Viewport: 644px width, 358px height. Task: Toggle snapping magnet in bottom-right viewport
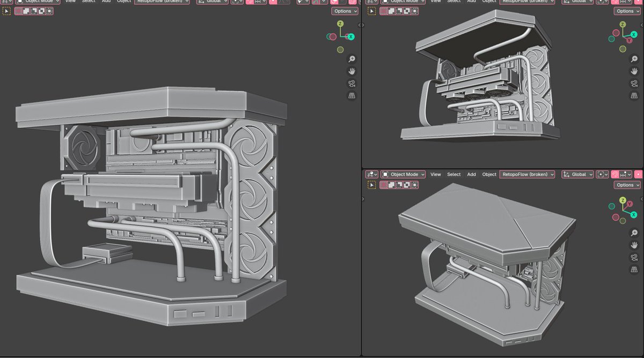tap(615, 174)
